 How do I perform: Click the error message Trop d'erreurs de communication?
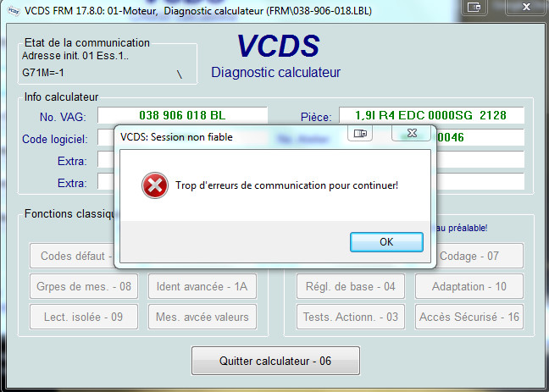tap(286, 185)
